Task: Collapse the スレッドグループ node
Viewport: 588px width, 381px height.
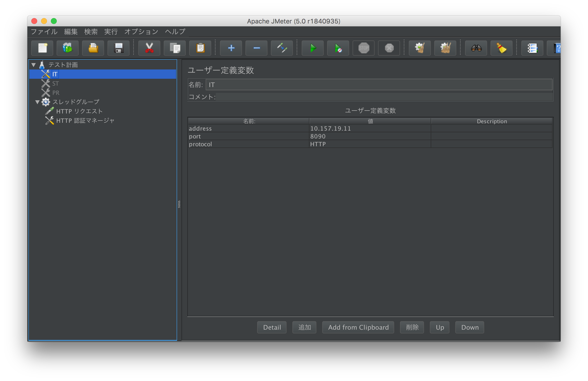Action: pos(38,102)
